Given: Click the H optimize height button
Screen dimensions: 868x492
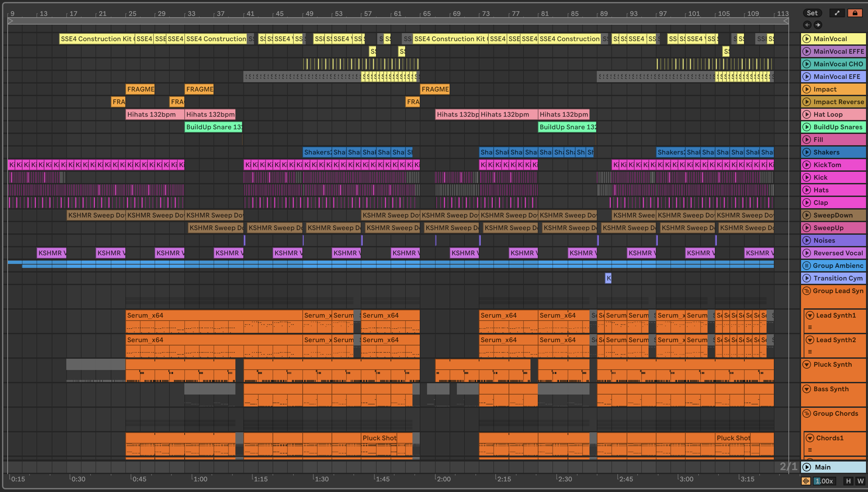Looking at the screenshot, I should coord(848,481).
